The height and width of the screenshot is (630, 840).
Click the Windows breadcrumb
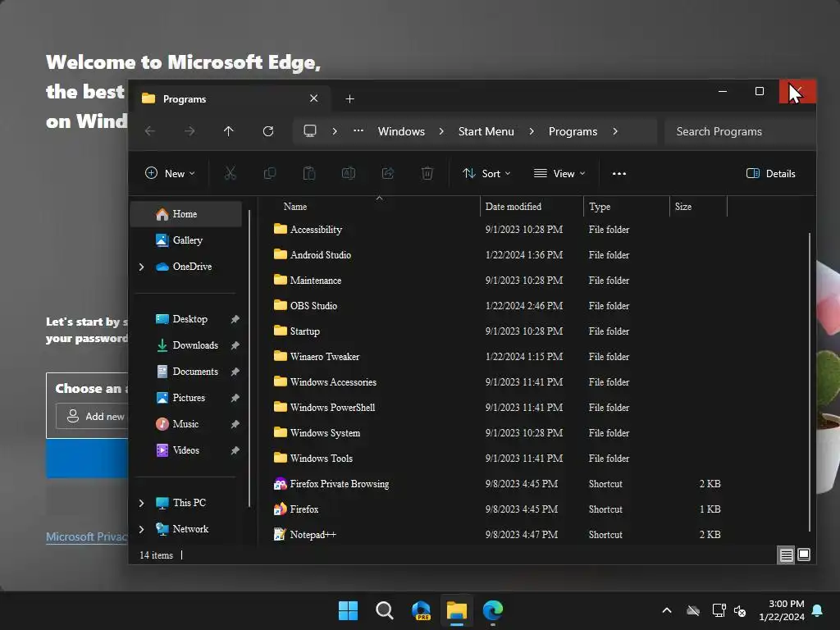pyautogui.click(x=401, y=131)
